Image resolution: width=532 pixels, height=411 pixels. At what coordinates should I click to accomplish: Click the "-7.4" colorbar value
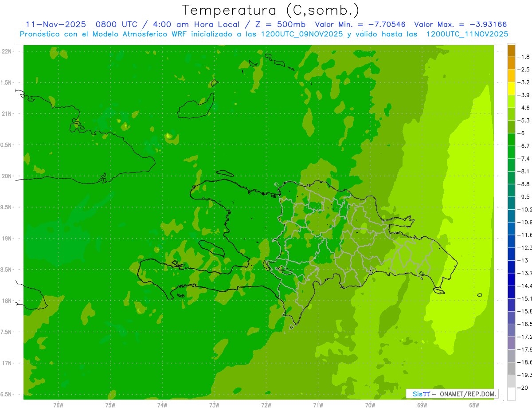tap(524, 159)
